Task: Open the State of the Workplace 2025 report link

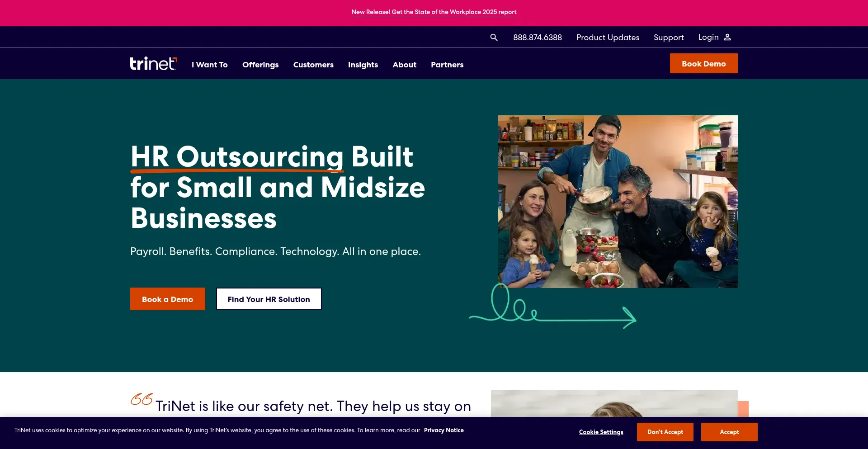Action: click(434, 12)
